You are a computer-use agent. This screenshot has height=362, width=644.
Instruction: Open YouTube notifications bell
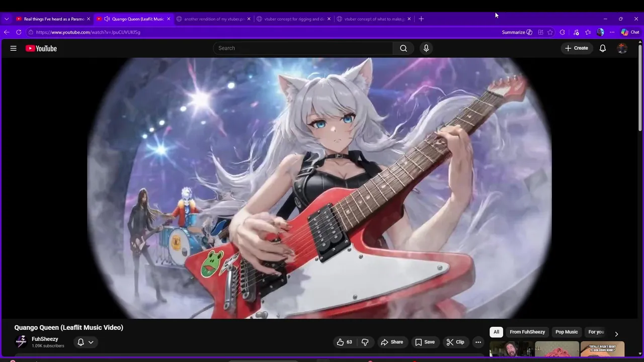click(603, 48)
